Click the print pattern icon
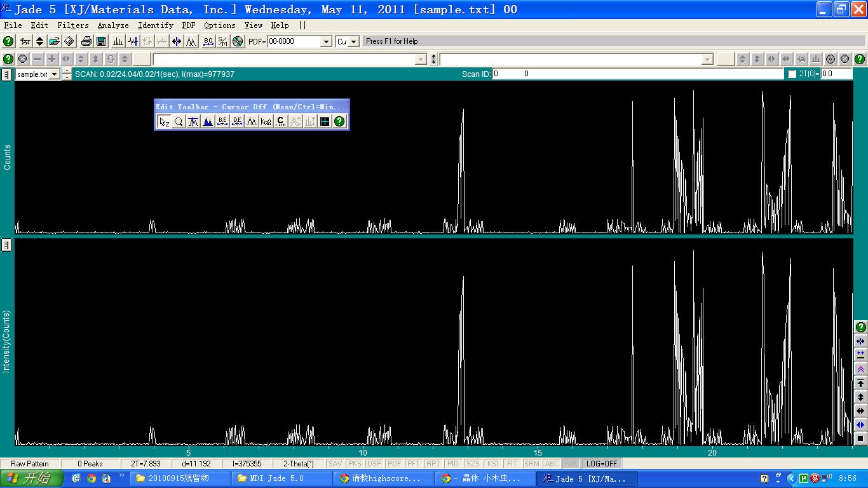868x488 pixels. tap(86, 41)
